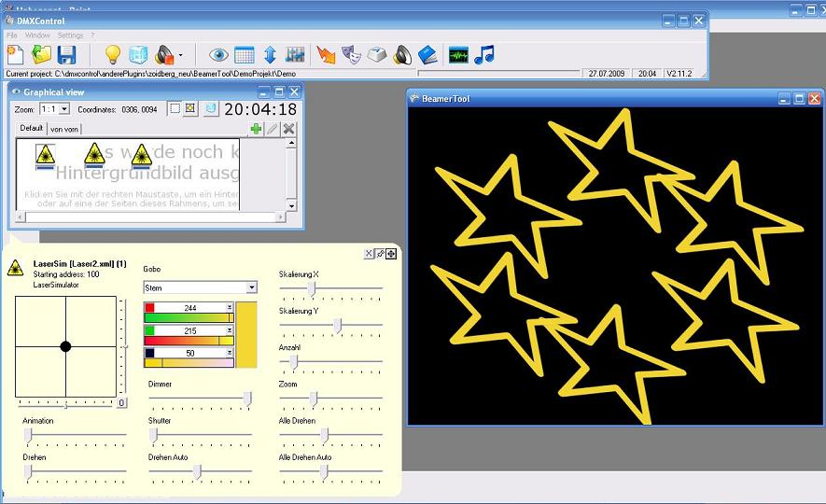Click the light bulb icon in toolbar

point(113,54)
